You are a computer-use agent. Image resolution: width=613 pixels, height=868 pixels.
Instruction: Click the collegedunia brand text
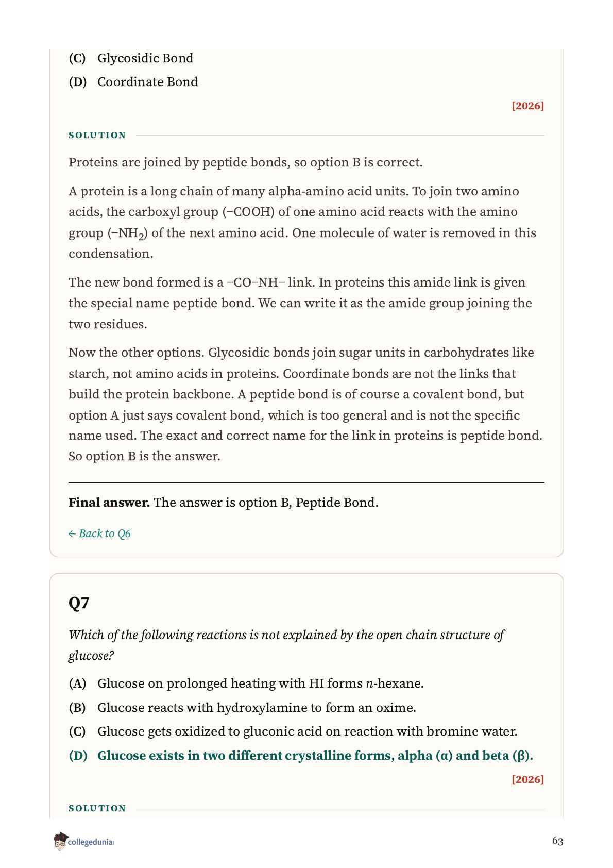(91, 842)
